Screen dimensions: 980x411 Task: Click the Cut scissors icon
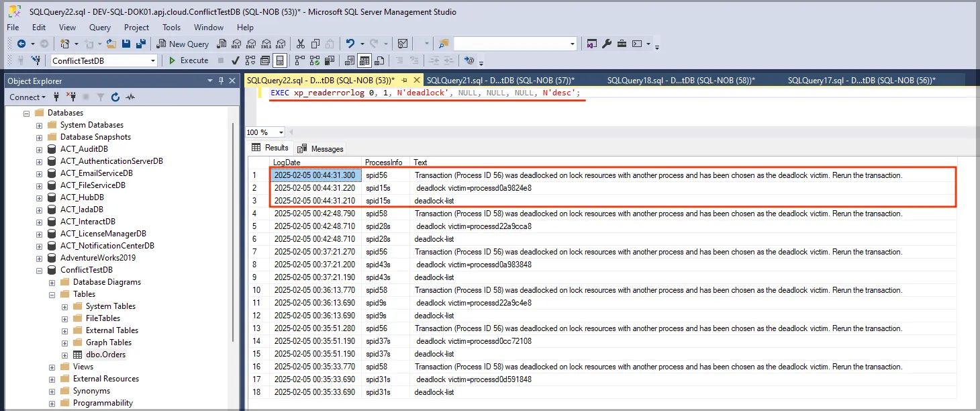(x=300, y=44)
